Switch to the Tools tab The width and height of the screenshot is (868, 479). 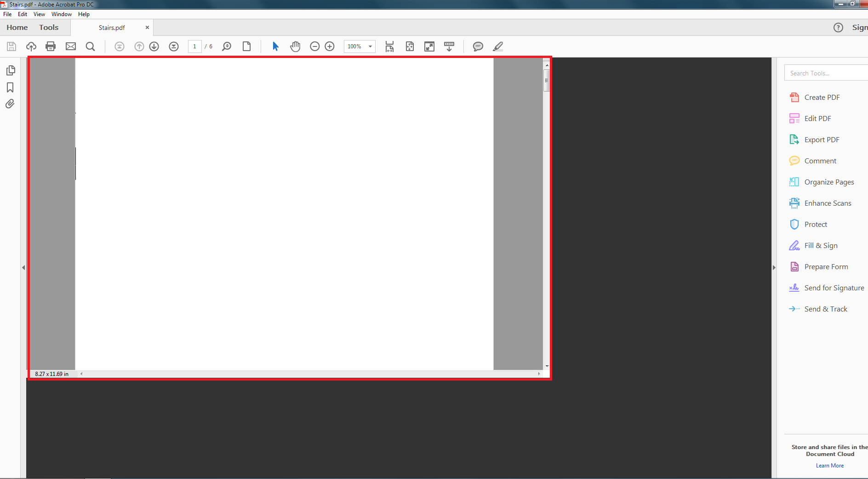[x=49, y=27]
